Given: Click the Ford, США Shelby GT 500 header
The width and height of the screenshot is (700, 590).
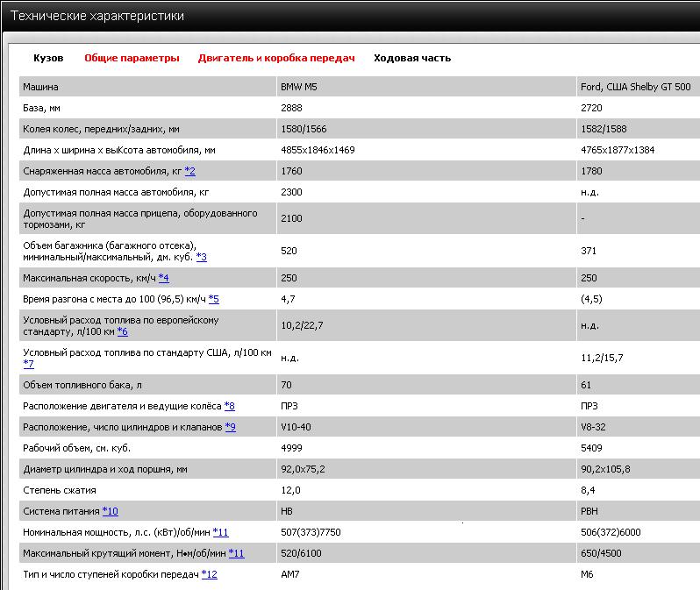Looking at the screenshot, I should coord(635,87).
